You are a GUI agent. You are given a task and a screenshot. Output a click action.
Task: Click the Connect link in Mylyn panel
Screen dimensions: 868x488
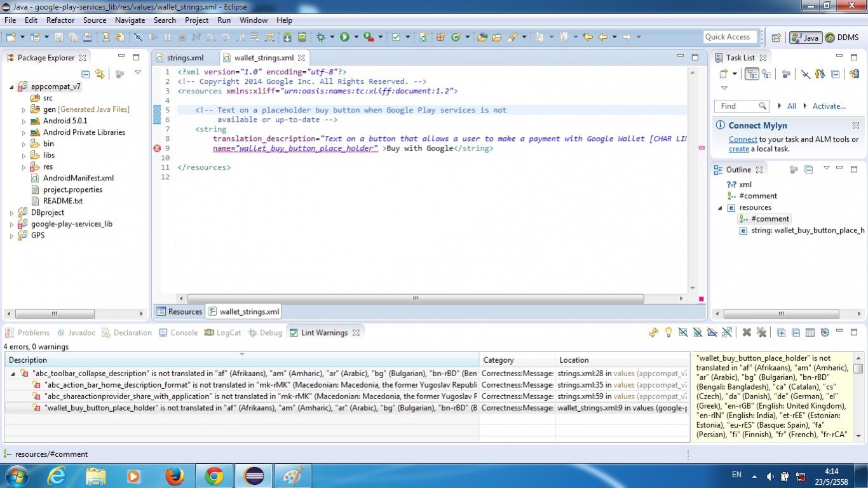pos(743,139)
